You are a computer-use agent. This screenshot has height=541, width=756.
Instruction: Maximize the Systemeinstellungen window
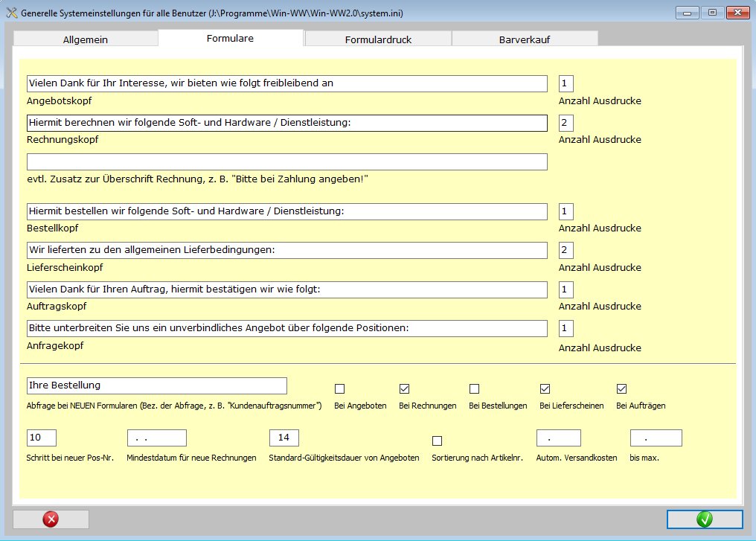tap(712, 13)
